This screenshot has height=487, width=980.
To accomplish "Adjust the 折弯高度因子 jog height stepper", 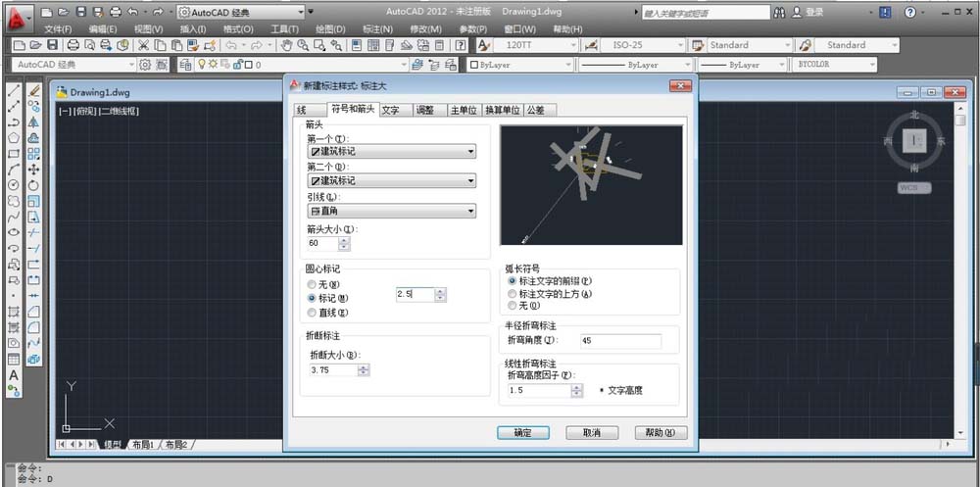I will pos(577,391).
